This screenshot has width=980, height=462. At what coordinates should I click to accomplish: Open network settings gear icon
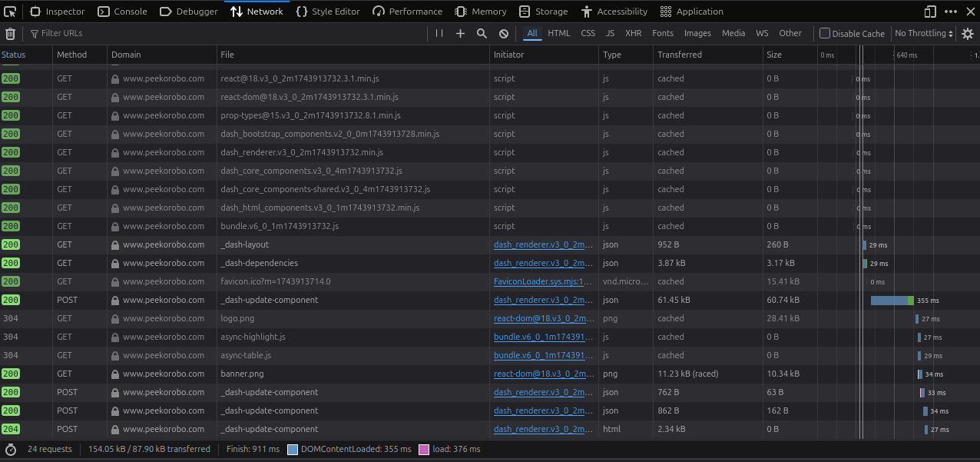tap(968, 33)
